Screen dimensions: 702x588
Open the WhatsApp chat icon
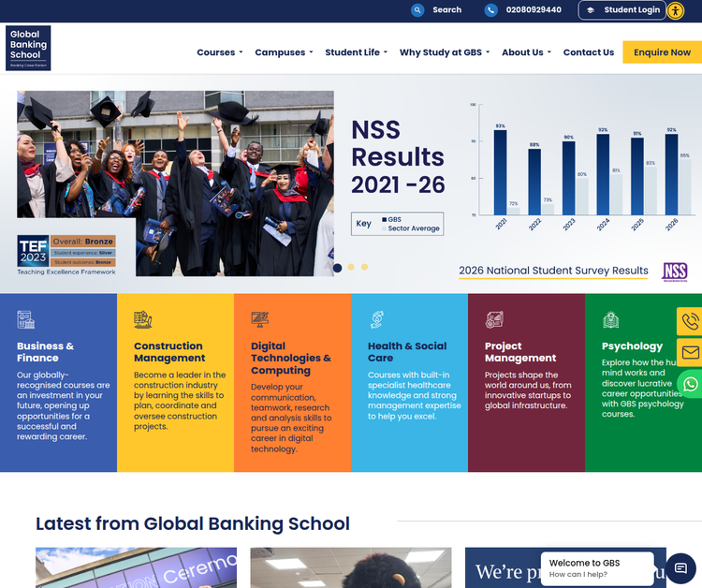[x=690, y=384]
